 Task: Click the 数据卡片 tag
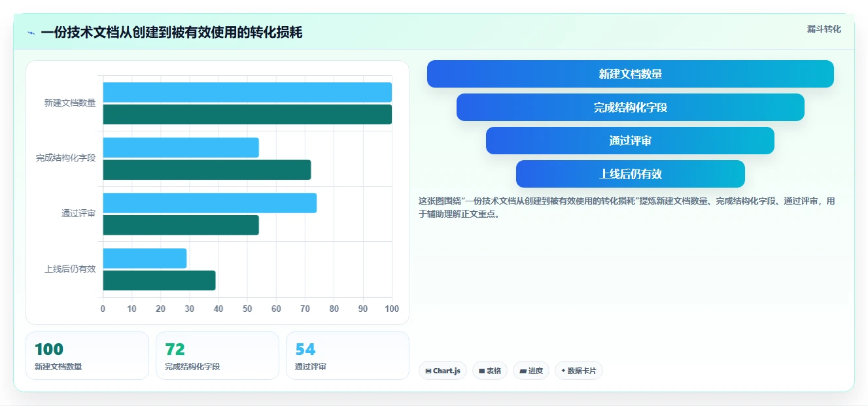pyautogui.click(x=578, y=371)
